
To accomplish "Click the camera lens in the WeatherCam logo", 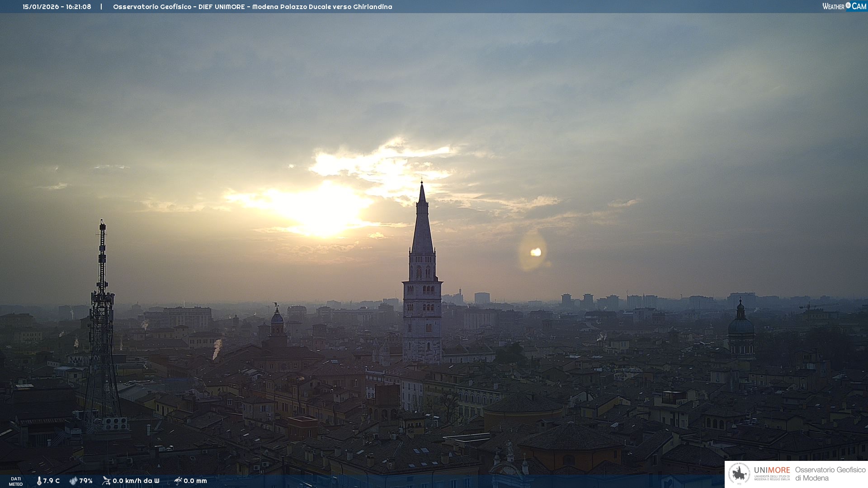I will (848, 5).
